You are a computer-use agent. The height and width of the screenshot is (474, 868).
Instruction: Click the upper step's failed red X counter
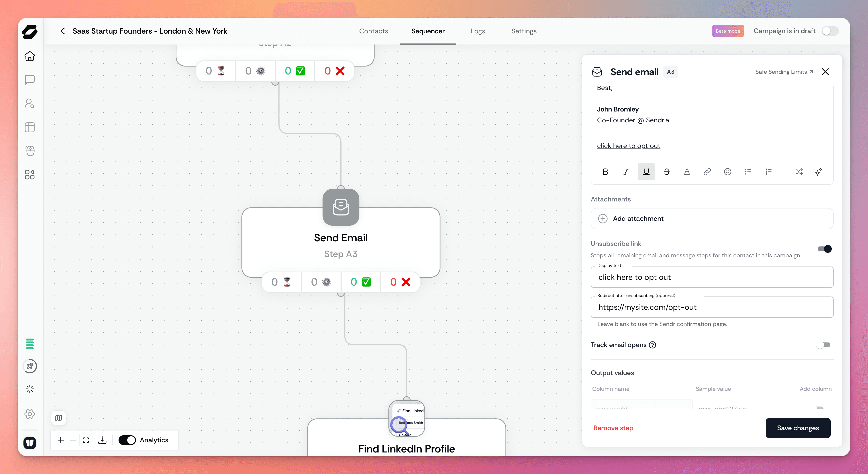click(x=334, y=71)
